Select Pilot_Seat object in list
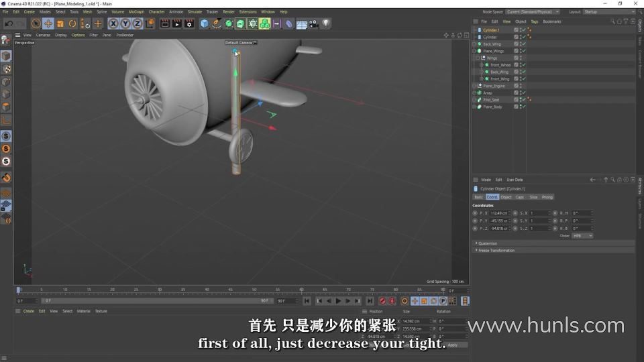The image size is (644, 362). click(491, 100)
